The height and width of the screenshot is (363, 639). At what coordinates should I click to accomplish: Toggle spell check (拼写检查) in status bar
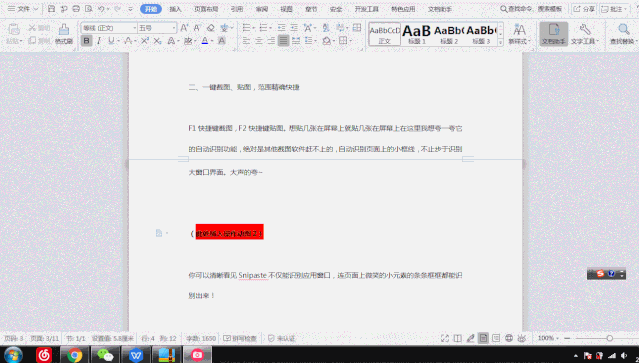(x=240, y=339)
